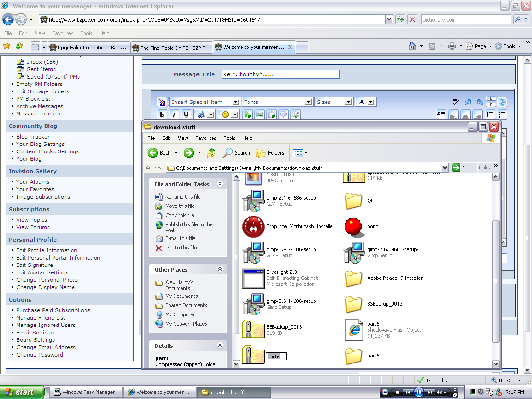Open the Insert Special Item dropdown
Viewport: 532px width, 399px height.
(x=205, y=102)
